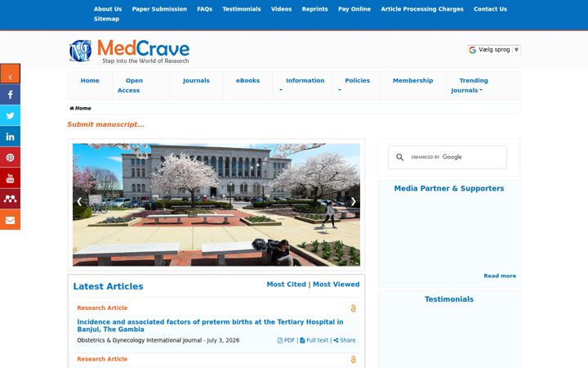Click Testimonials in top bar
The height and width of the screenshot is (368, 588).
click(x=242, y=9)
